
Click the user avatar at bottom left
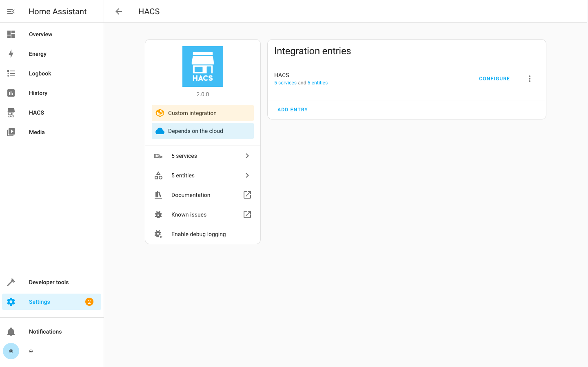pos(11,351)
